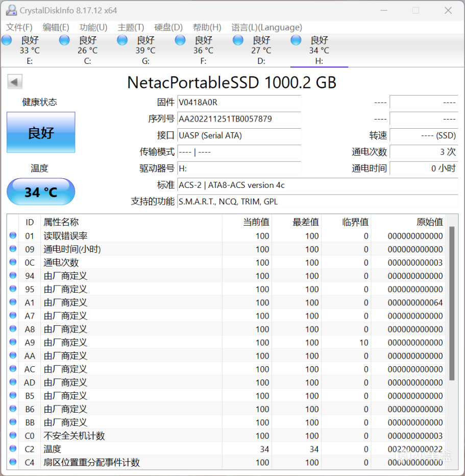465x476 pixels.
Task: Select disk E: at 33 °C
Action: pyautogui.click(x=30, y=50)
